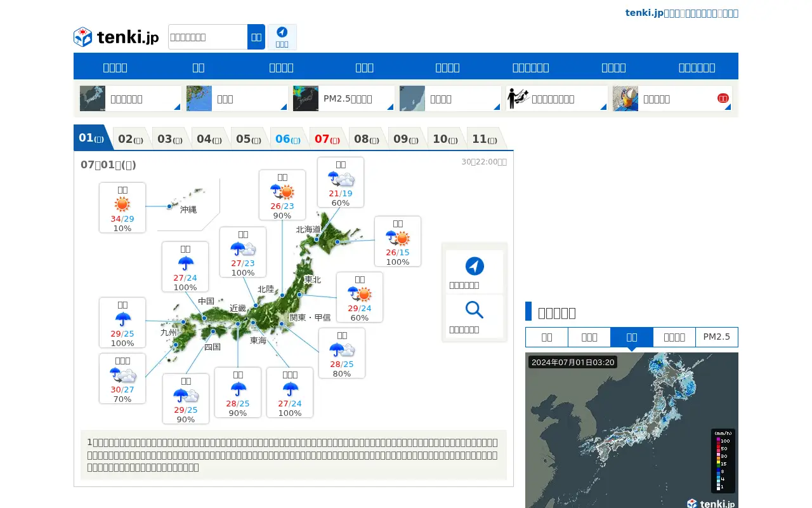Expand the PM2.5 quick-link card corner arrow
The height and width of the screenshot is (508, 812).
[390, 107]
